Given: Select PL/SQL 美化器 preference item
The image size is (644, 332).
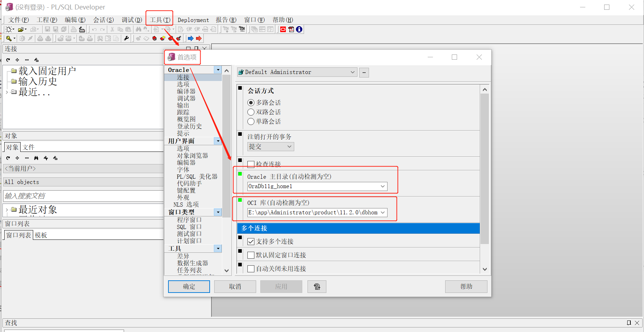Looking at the screenshot, I should point(197,177).
